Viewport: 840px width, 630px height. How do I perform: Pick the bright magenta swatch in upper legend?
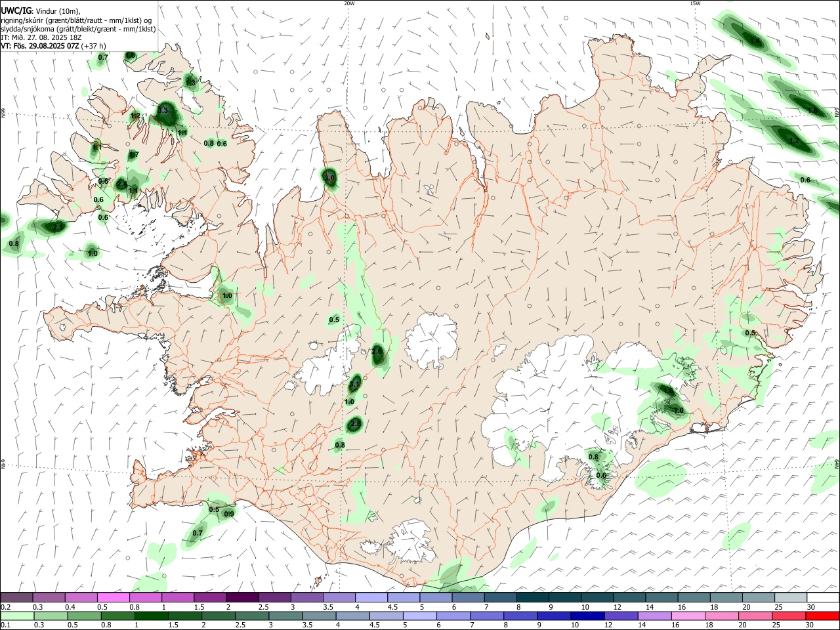[113, 597]
